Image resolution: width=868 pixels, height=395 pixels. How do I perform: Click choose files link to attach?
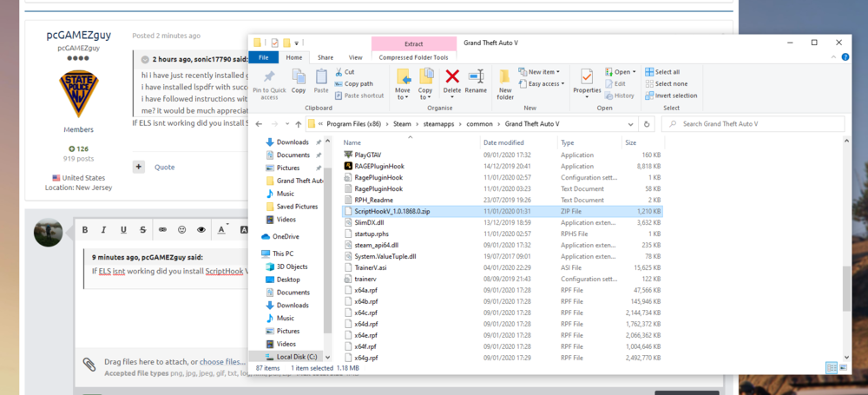click(x=222, y=362)
